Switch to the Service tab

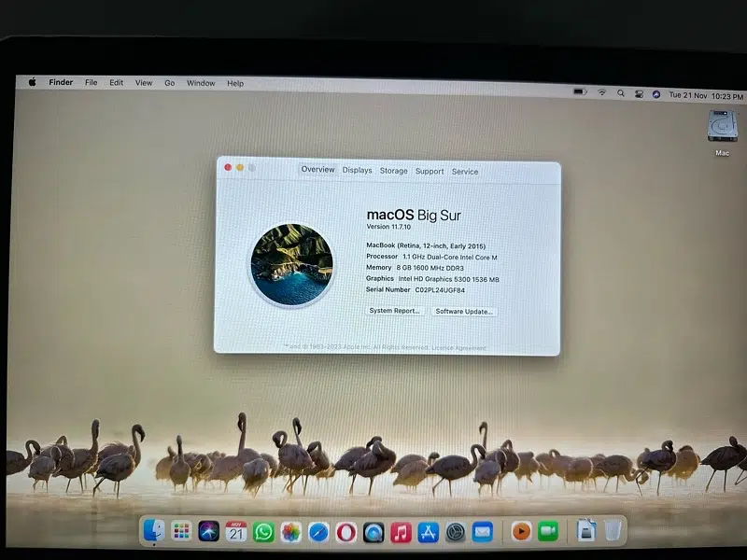(464, 172)
